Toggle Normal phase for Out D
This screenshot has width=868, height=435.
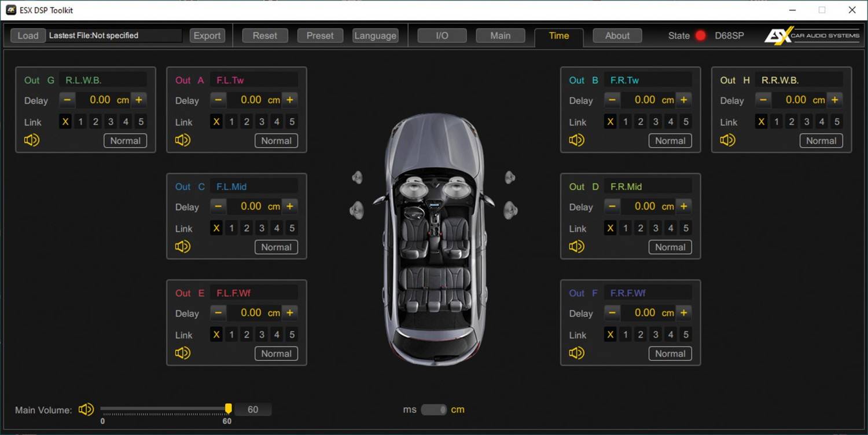671,247
